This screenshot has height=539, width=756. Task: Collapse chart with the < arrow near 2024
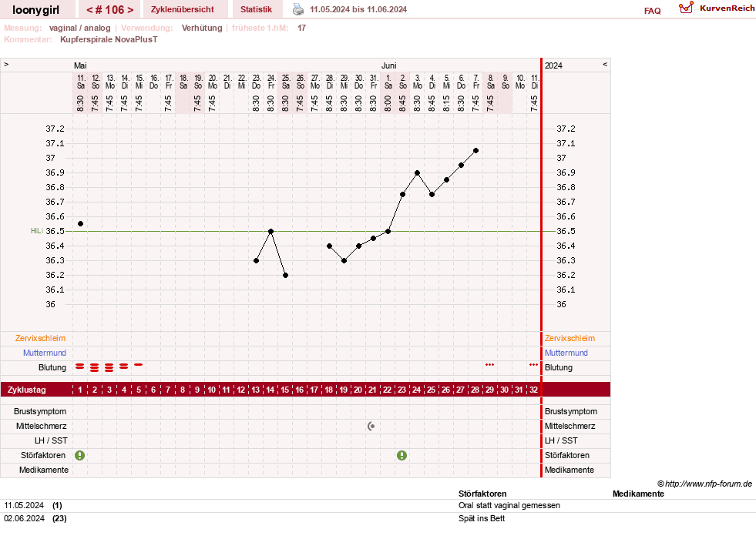[x=605, y=64]
